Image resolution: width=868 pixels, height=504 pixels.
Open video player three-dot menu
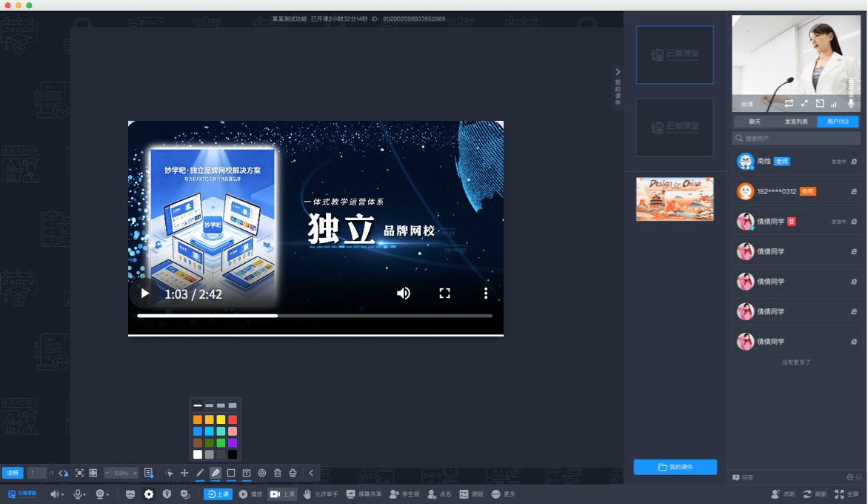[486, 294]
